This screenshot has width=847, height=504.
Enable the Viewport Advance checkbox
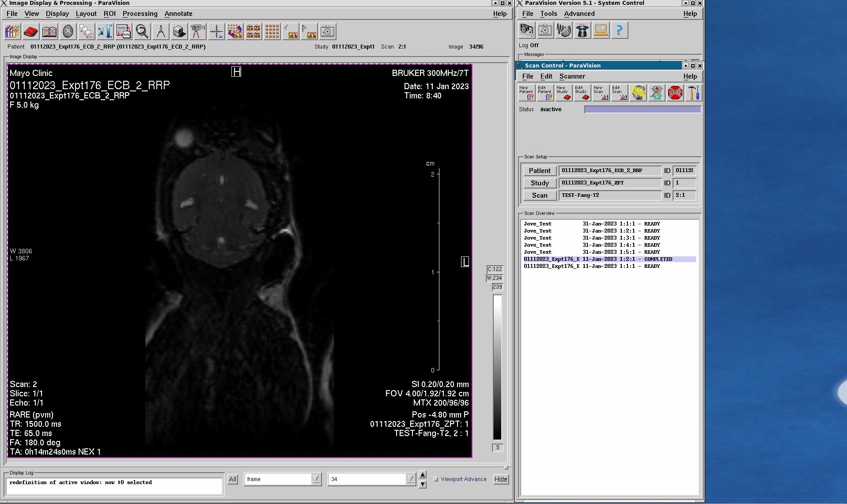(436, 479)
